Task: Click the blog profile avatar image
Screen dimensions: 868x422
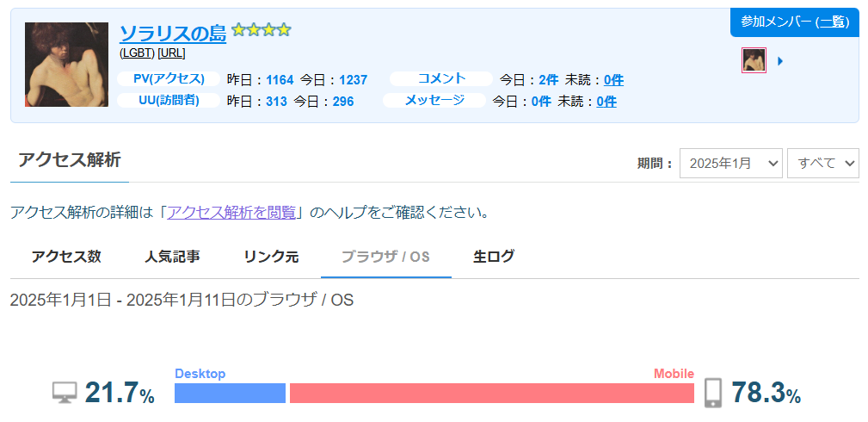Action: click(67, 65)
